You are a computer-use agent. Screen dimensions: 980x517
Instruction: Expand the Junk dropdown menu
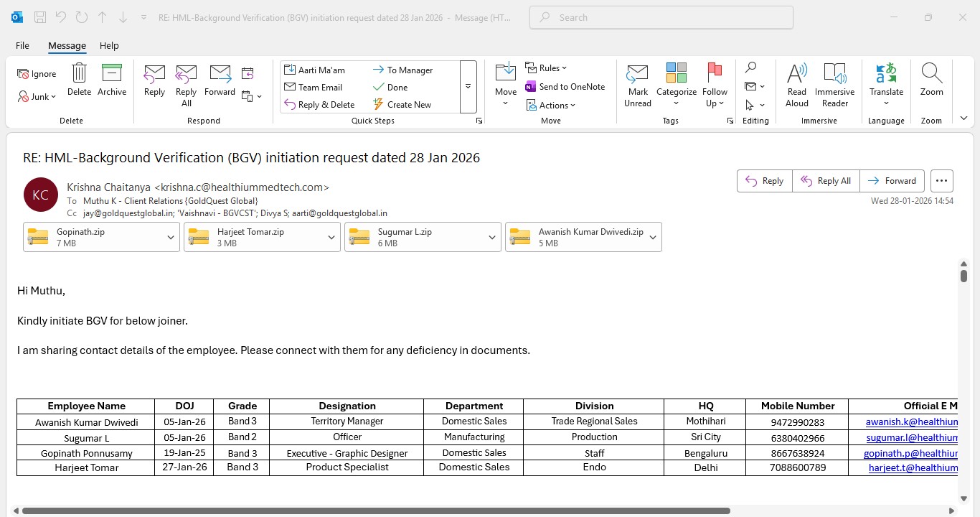click(x=53, y=97)
